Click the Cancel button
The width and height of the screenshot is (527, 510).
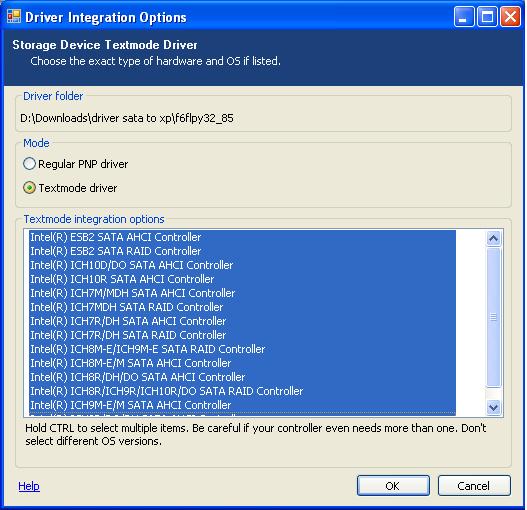[474, 485]
